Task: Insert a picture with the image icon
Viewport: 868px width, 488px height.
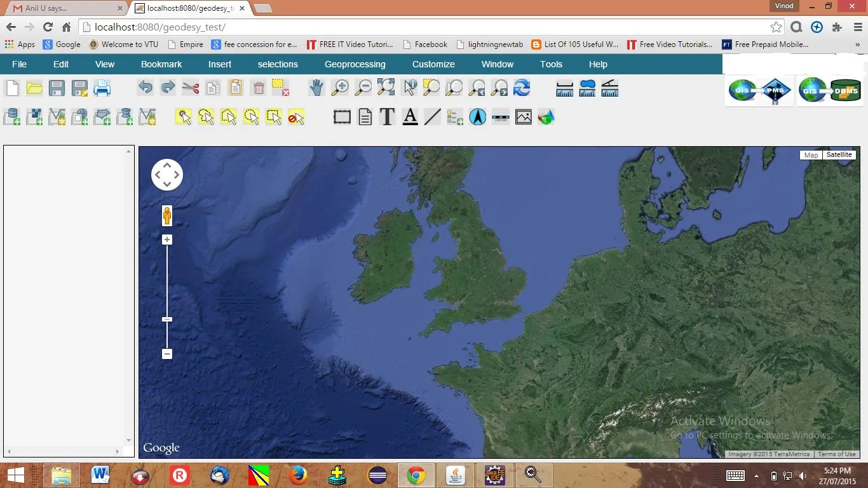Action: click(524, 117)
